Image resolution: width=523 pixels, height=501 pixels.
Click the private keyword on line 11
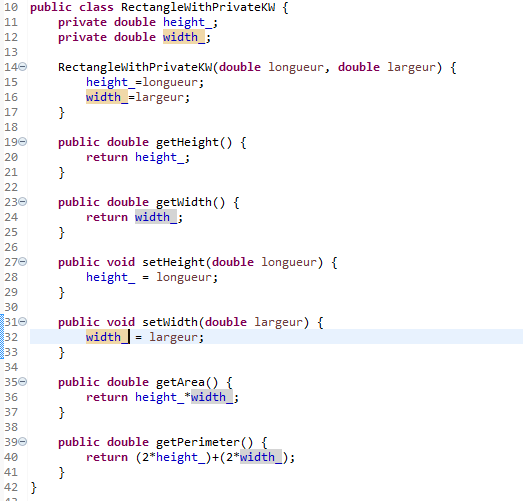pos(82,22)
